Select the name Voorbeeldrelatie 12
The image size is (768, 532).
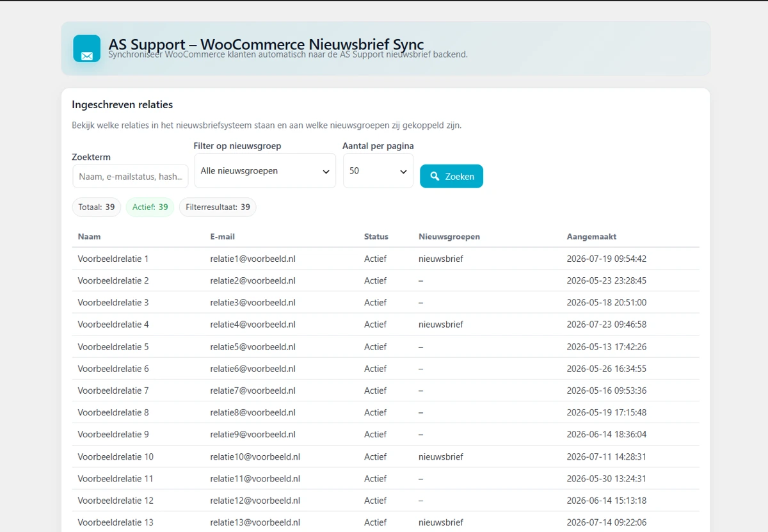click(x=116, y=500)
